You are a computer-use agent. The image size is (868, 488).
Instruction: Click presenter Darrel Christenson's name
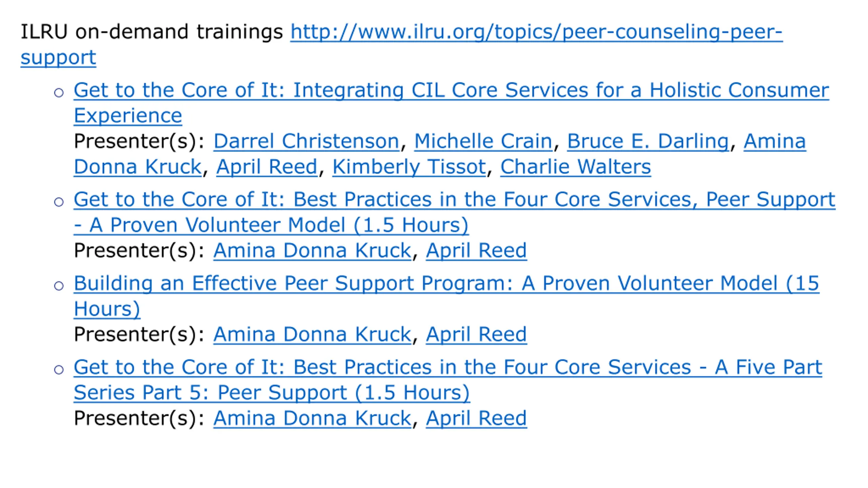[x=306, y=141]
